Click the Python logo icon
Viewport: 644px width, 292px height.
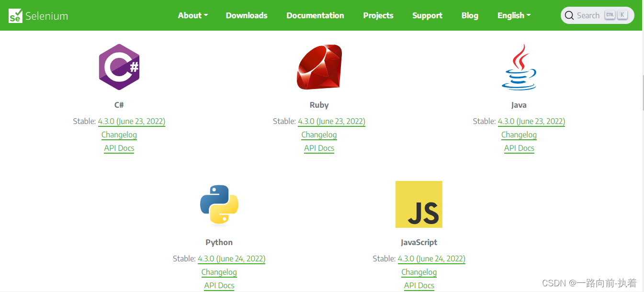coord(219,204)
